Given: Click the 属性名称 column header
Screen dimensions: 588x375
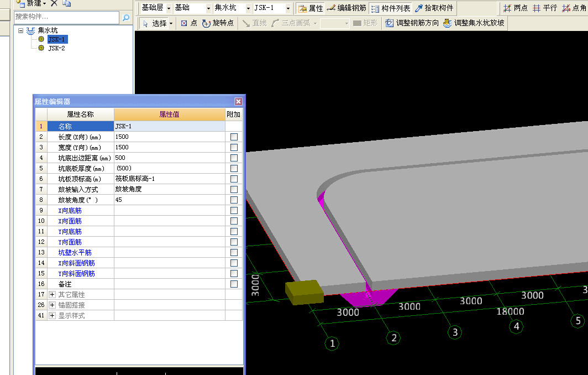Looking at the screenshot, I should point(80,114).
